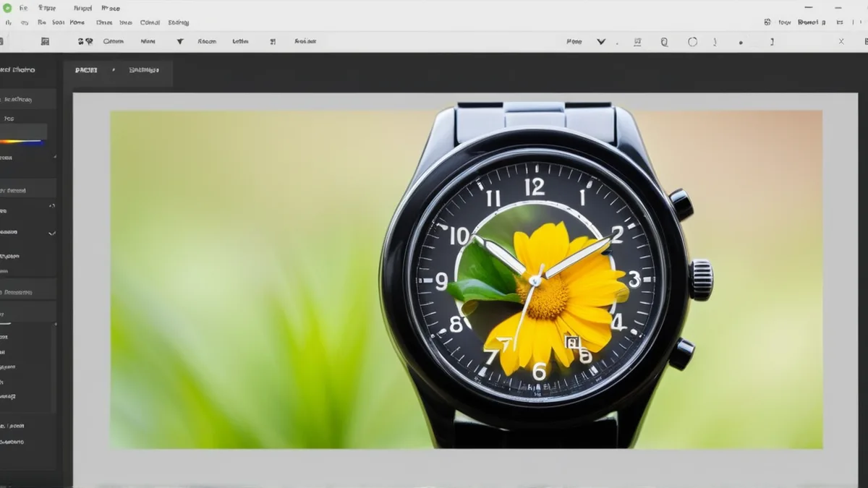Switch to the first document tab 'PACIEI'
868x488 pixels.
[x=86, y=70]
